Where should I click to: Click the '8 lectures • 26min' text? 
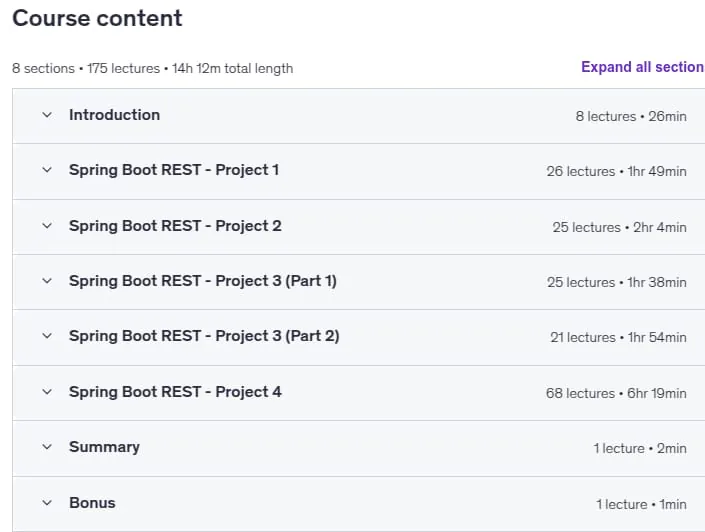(631, 116)
